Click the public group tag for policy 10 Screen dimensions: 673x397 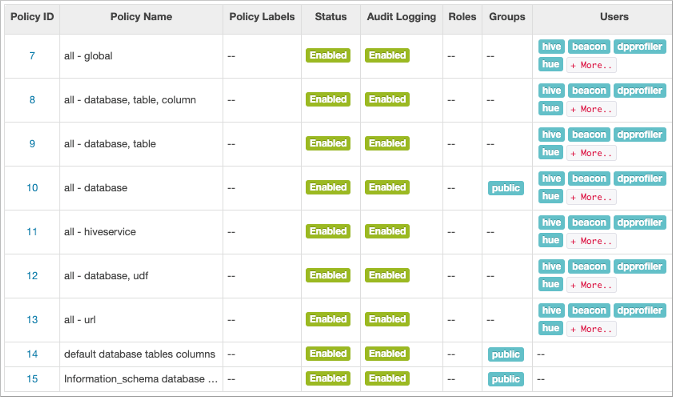[x=506, y=188]
